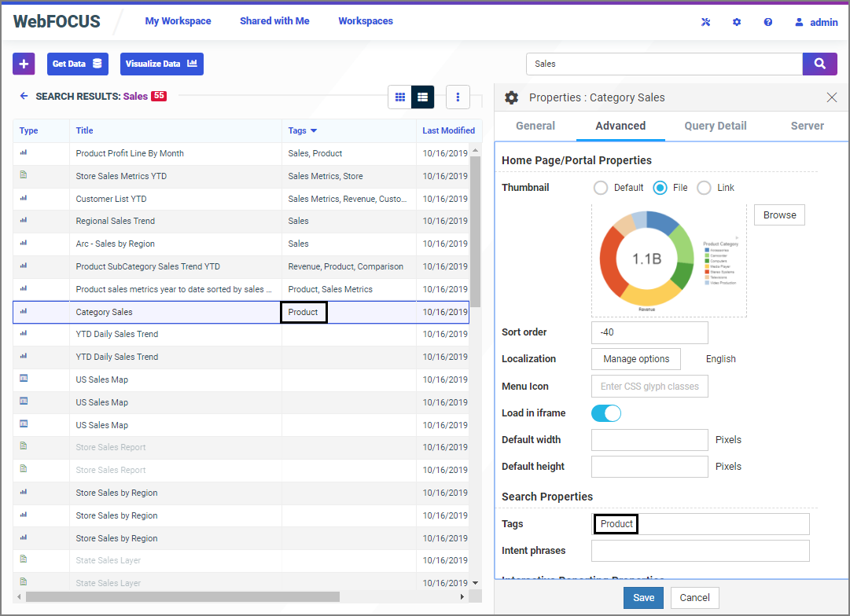Click the horizontal scrollbar under results table
The width and height of the screenshot is (850, 616).
[x=181, y=596]
